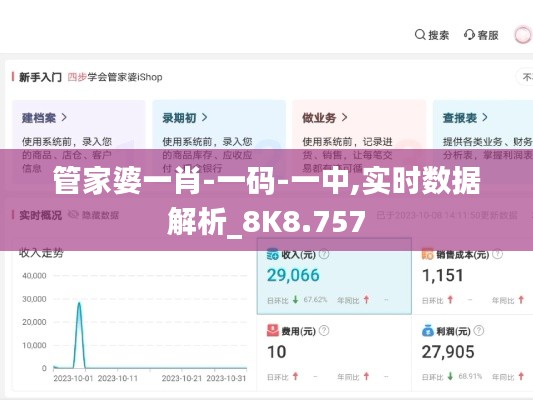Image resolution: width=533 pixels, height=400 pixels.
Task: Show help for 收入(元) question mark
Action: point(324,254)
